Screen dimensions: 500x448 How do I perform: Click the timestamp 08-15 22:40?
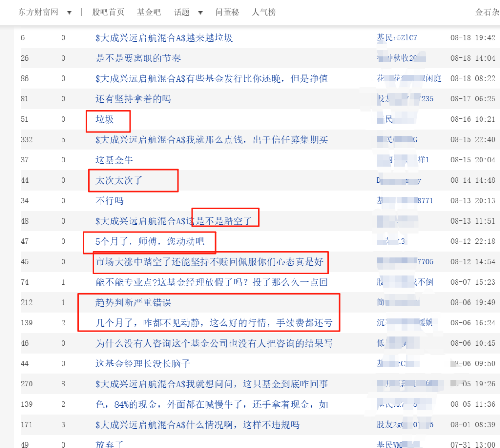[x=473, y=140]
